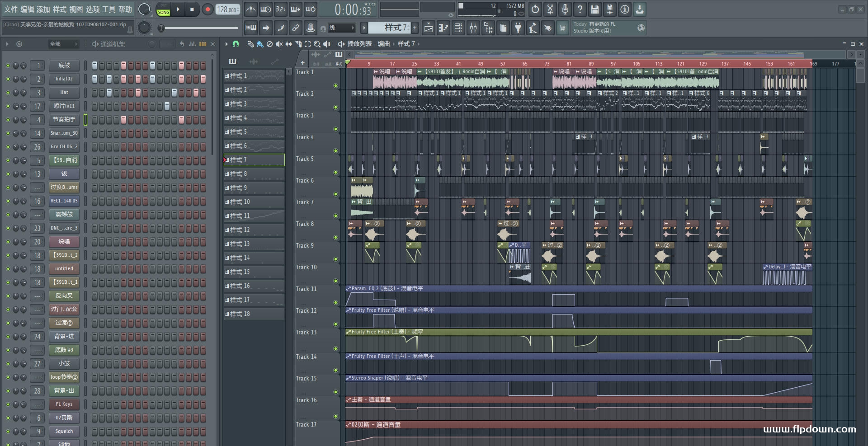
Task: Expand arrow after 样式 7 breadcrumb
Action: coord(419,44)
